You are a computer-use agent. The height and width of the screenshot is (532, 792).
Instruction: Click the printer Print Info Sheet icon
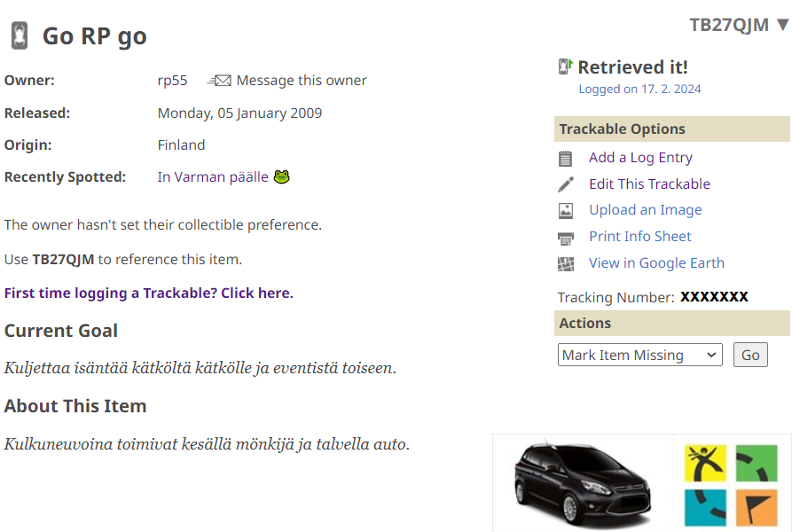pyautogui.click(x=565, y=238)
